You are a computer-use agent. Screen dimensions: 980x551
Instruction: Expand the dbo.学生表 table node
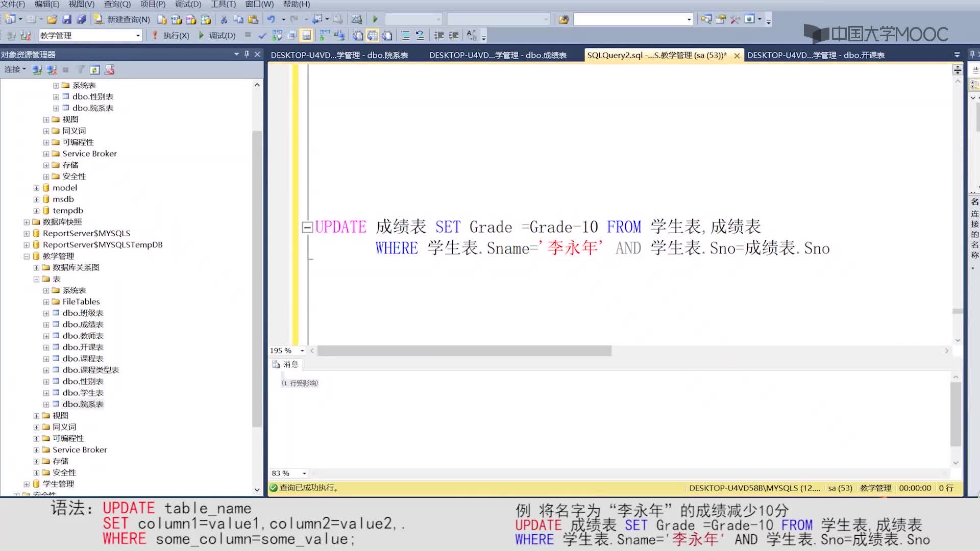pos(46,393)
